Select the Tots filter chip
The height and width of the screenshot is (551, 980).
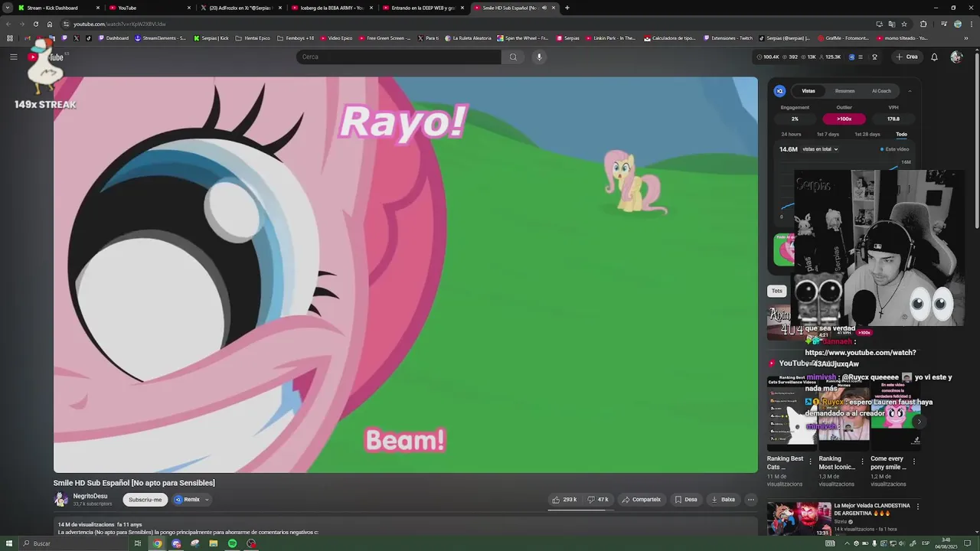tap(777, 291)
